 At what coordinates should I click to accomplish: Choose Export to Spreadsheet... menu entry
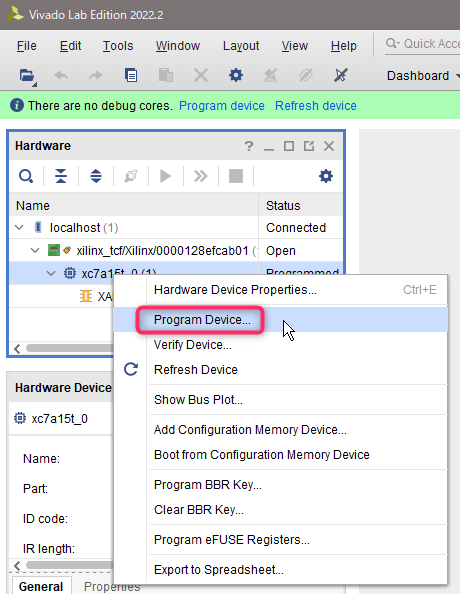click(280, 570)
